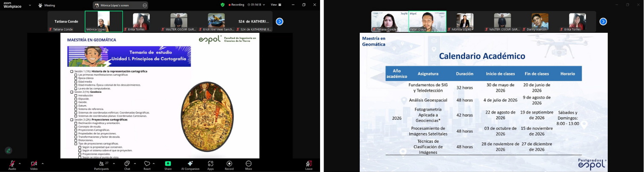Select the S24 de KATHERINE tile
Screen dimensions: 644x172
254,21
